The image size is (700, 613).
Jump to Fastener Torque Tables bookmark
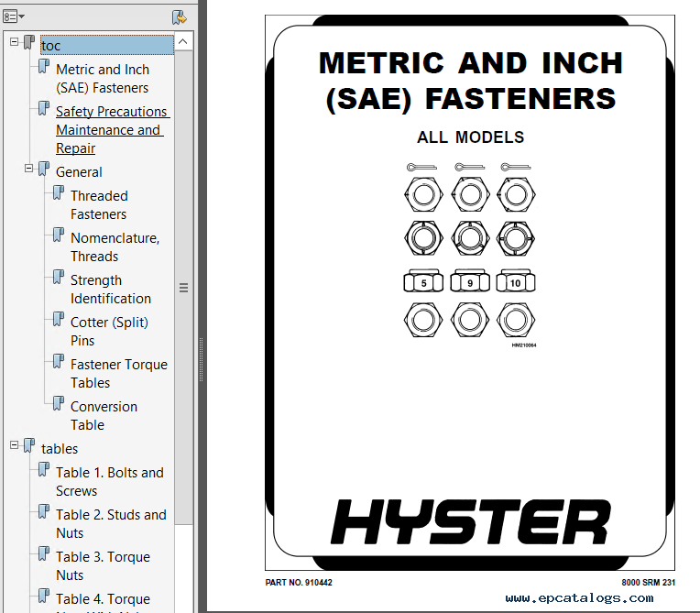pyautogui.click(x=119, y=373)
